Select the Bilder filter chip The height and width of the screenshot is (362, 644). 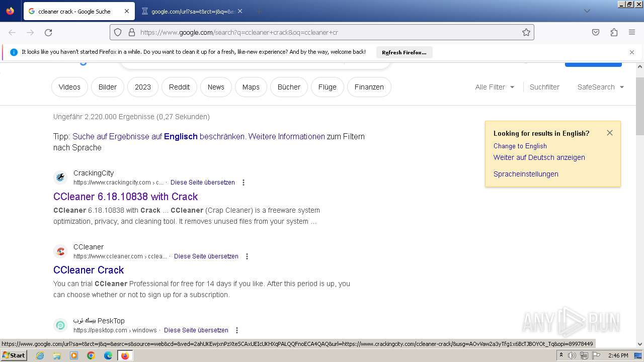108,87
